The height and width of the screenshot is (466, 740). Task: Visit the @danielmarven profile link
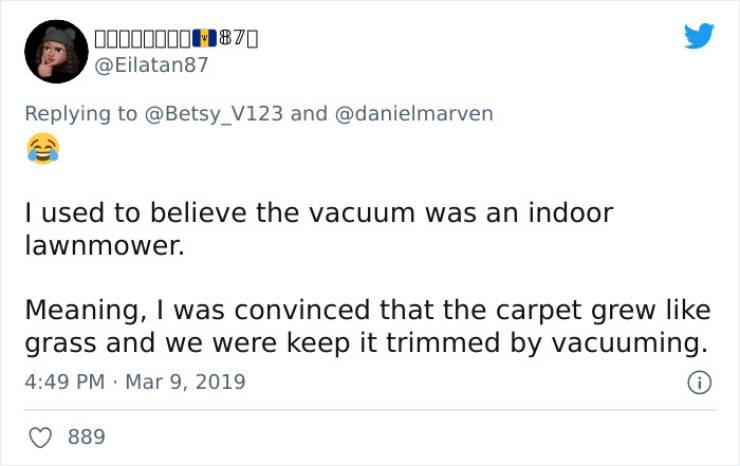pos(413,113)
